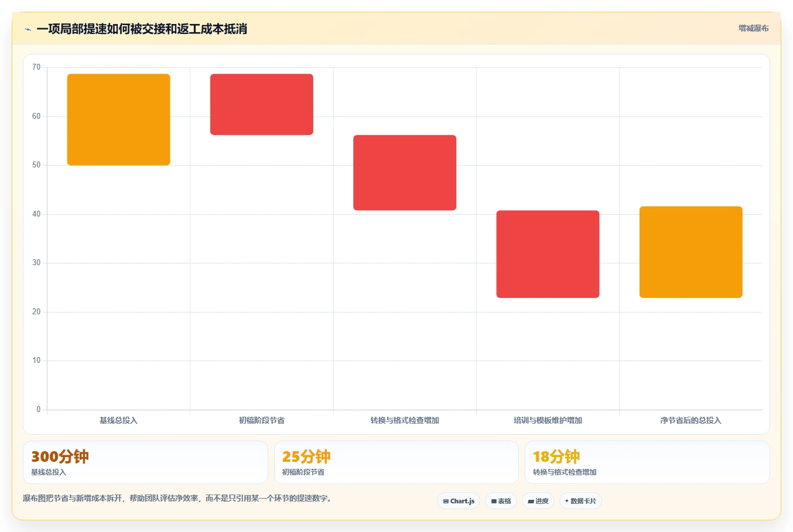Click the x-axis label 初稿阶段节省
Viewport: 793px width, 532px height.
pyautogui.click(x=262, y=420)
